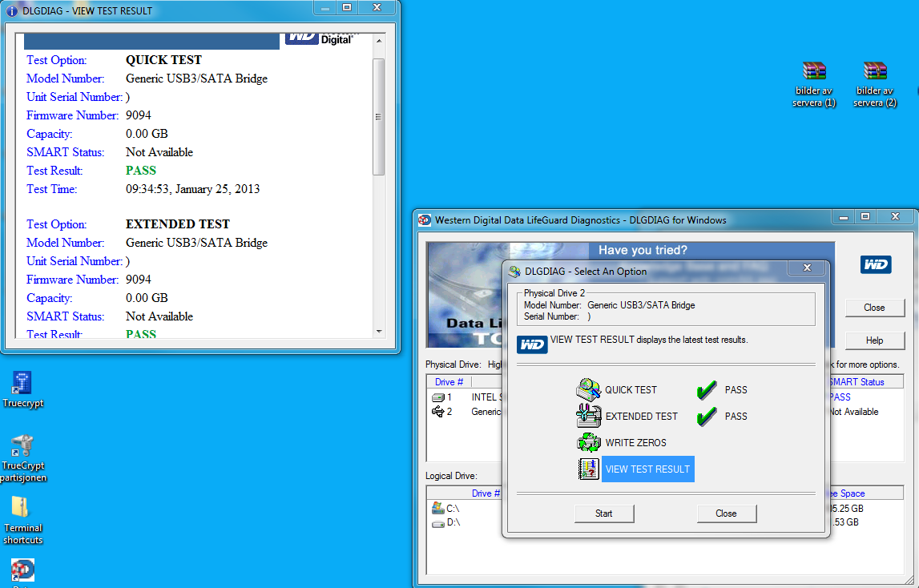Screen dimensions: 919x588
Task: Click info icon in VIEW TEST RESULT titlebar
Action: click(12, 11)
